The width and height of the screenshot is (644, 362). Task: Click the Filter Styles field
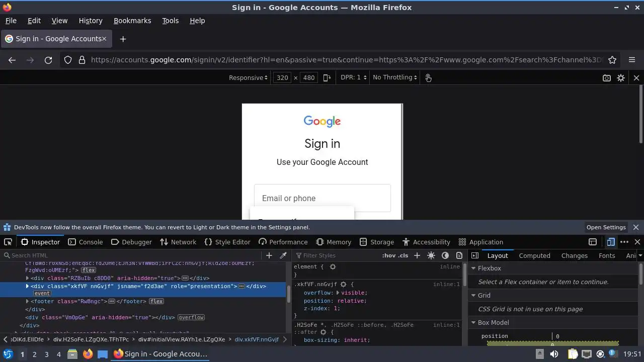tap(337, 255)
